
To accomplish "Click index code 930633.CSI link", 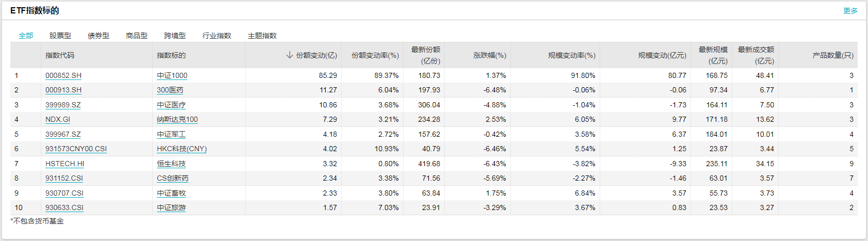I will [65, 207].
